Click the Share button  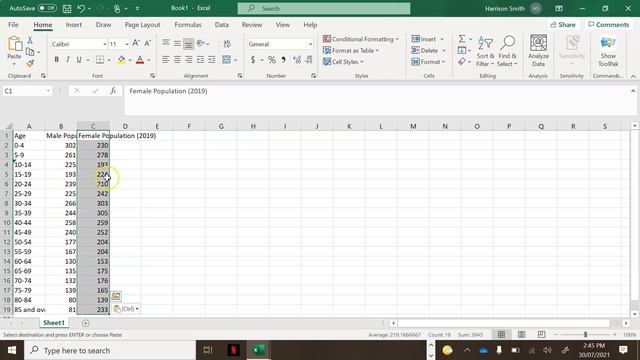pos(563,25)
